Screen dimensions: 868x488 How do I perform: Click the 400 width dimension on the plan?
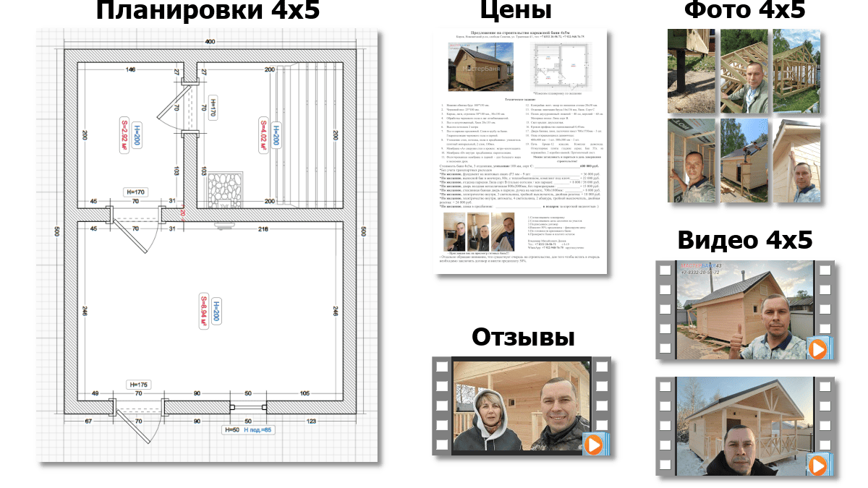tap(210, 43)
